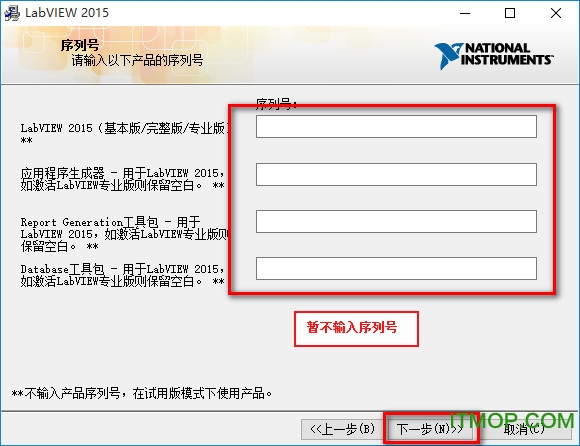
Task: Click the trial mode footnote 不输入产品序列号
Action: click(x=142, y=393)
